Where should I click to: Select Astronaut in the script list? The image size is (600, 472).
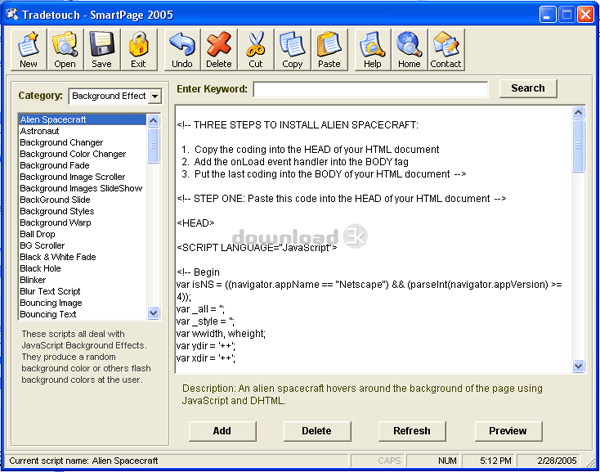(82, 131)
